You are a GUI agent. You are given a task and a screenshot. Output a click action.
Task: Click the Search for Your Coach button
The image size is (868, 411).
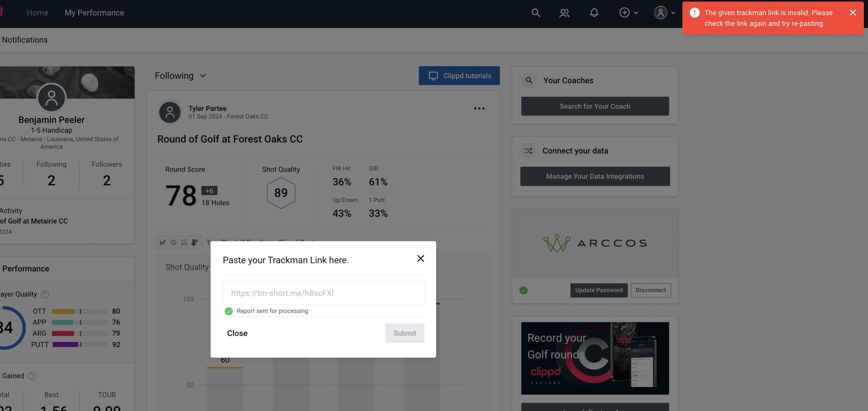(595, 106)
